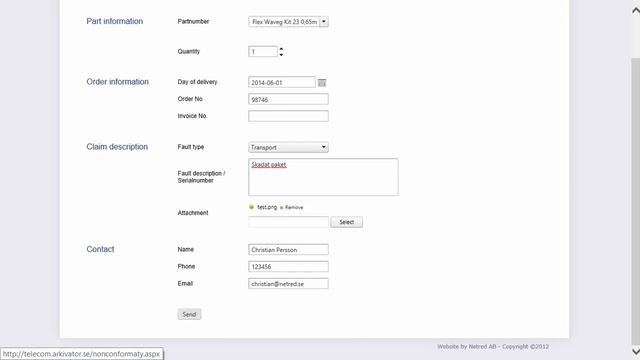Click the Website by Netred AB footer text

[x=493, y=347]
